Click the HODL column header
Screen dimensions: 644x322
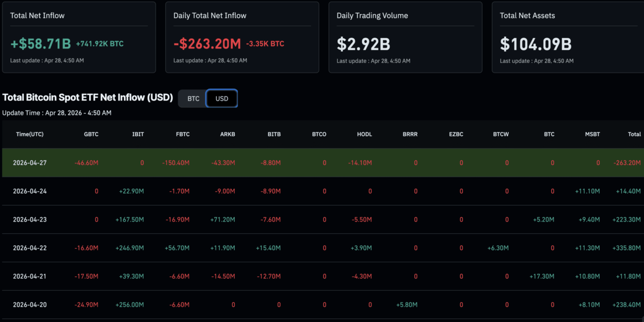(364, 134)
